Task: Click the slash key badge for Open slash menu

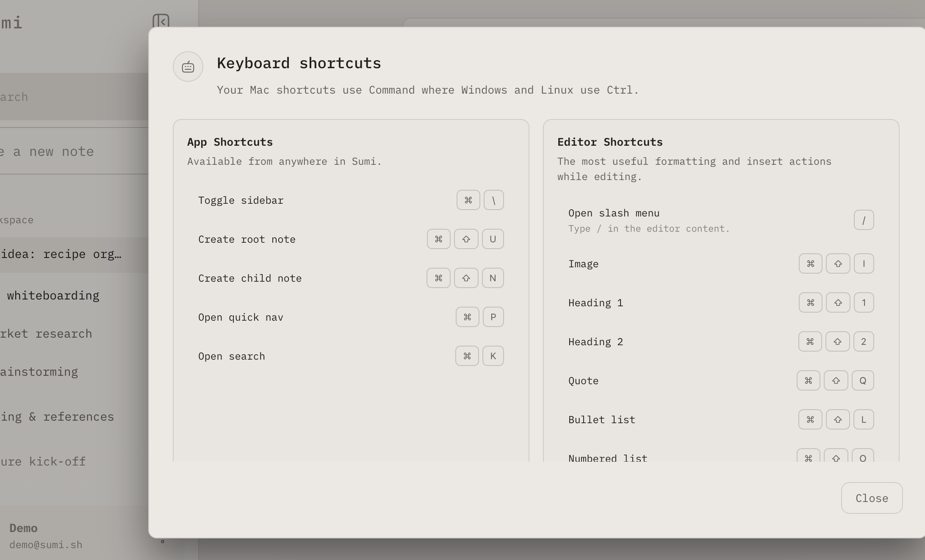Action: coord(864,220)
